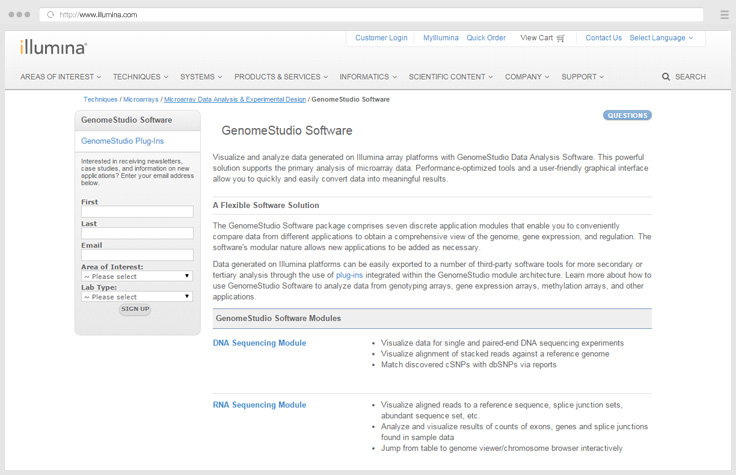
Task: Open the browser hamburger menu
Action: (x=724, y=15)
